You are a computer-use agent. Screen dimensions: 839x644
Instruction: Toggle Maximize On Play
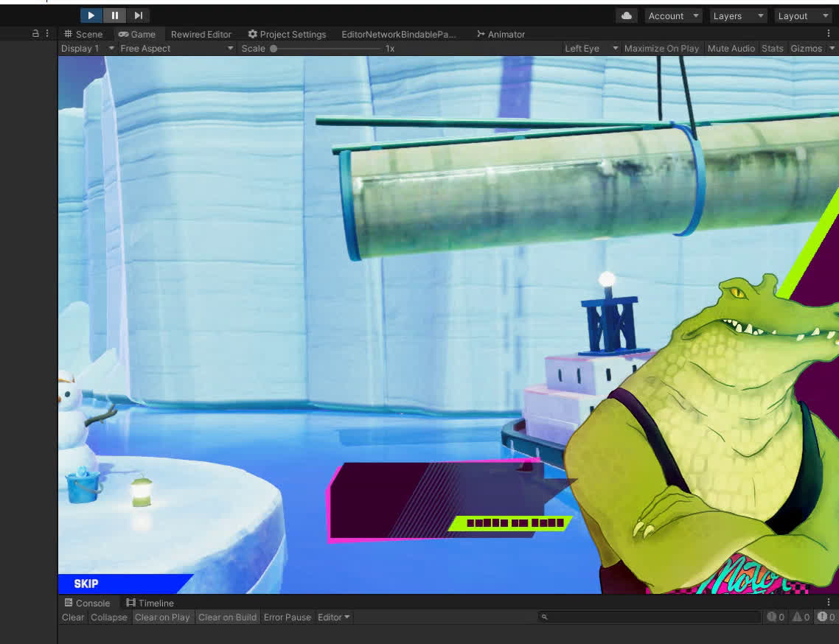coord(661,49)
